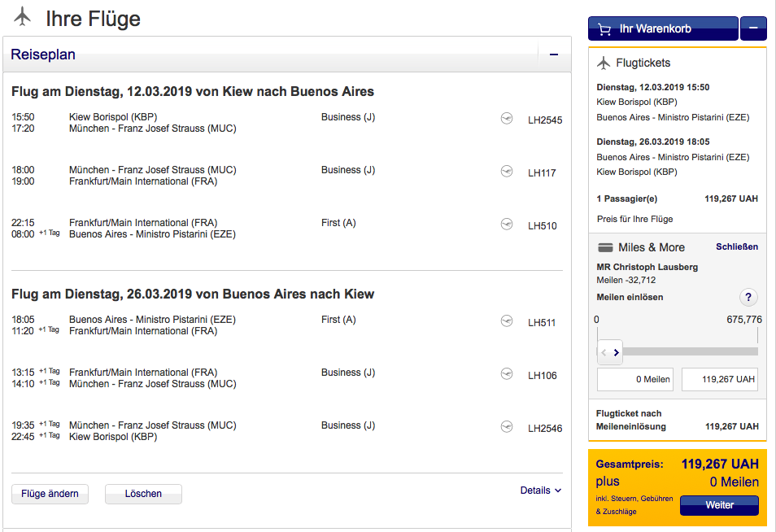Close Miles & More via Schließen link

coord(737,247)
